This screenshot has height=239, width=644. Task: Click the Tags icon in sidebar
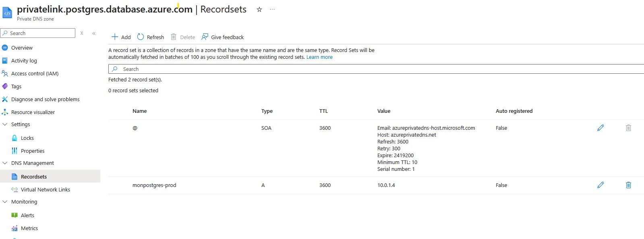click(x=5, y=86)
